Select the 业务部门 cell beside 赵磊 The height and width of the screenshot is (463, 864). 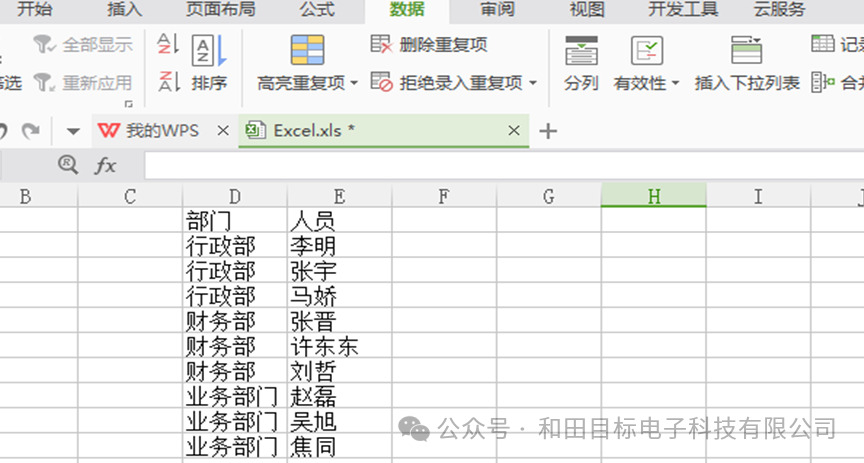tap(235, 395)
